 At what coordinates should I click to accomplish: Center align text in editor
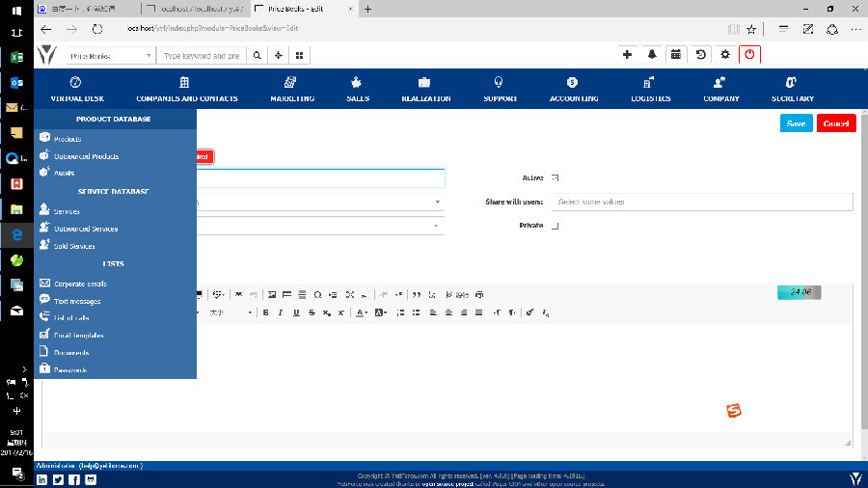[x=448, y=312]
